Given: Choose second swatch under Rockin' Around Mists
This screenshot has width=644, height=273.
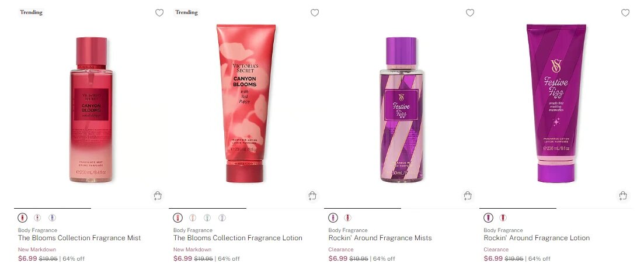Looking at the screenshot, I should [348, 217].
